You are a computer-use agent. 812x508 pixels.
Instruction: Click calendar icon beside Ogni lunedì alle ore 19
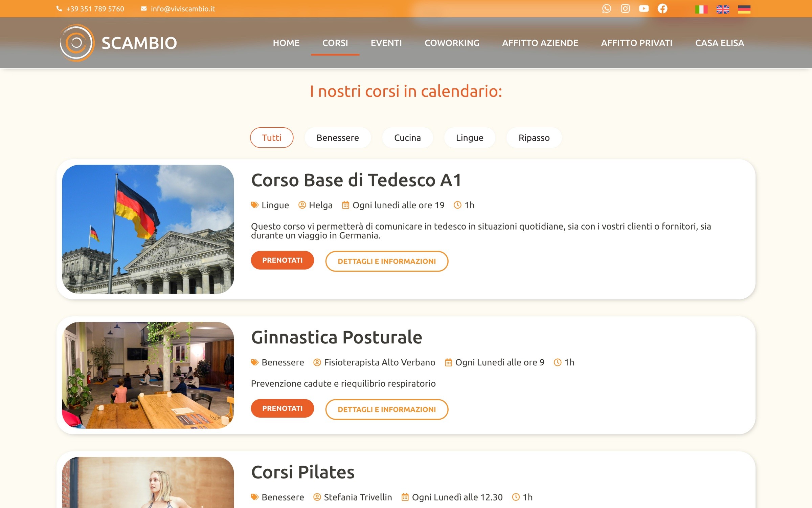[x=345, y=205]
